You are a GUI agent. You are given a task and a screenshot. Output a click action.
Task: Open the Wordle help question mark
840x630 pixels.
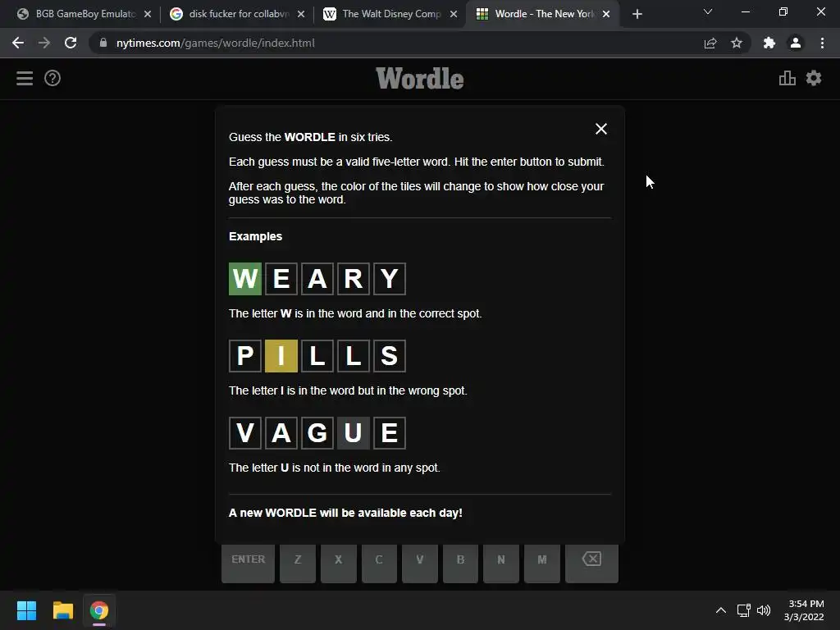tap(52, 78)
